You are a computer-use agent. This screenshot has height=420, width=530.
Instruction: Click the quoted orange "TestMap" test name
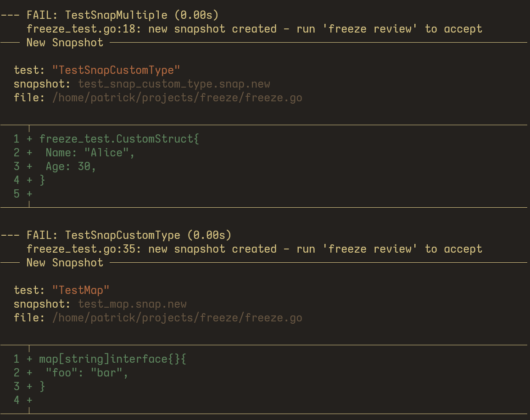tap(81, 290)
